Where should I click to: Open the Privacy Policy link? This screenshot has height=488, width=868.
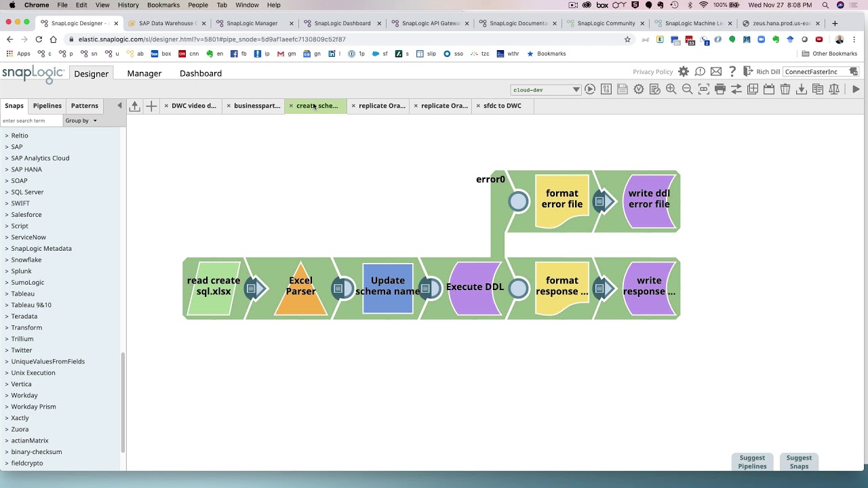[653, 72]
